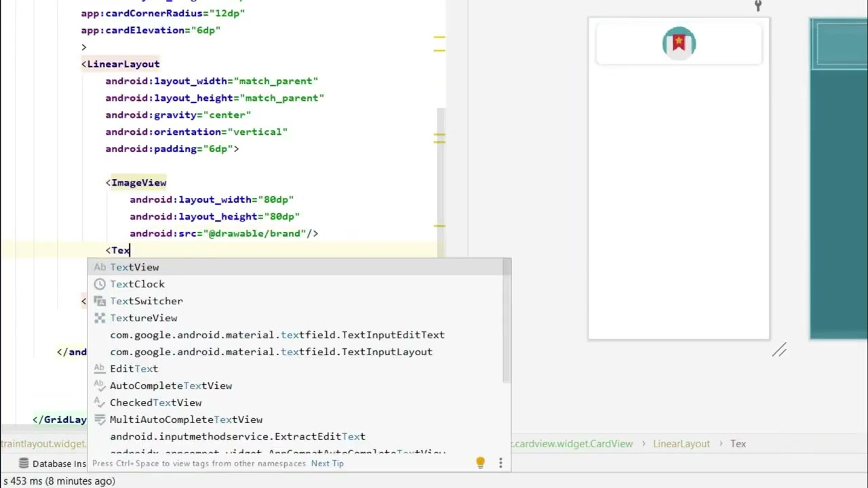The width and height of the screenshot is (868, 488).
Task: Pick MultiAutoCompleteTextView entry
Action: pyautogui.click(x=299, y=420)
